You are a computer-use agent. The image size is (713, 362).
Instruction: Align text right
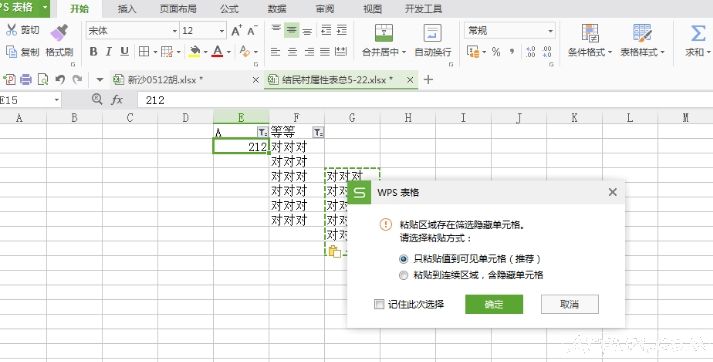pyautogui.click(x=309, y=52)
